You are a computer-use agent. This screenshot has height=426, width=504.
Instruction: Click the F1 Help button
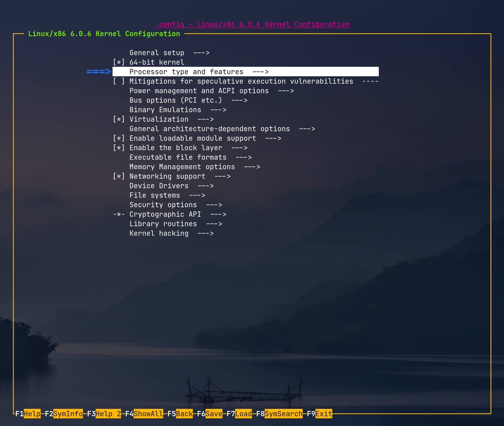pos(28,414)
